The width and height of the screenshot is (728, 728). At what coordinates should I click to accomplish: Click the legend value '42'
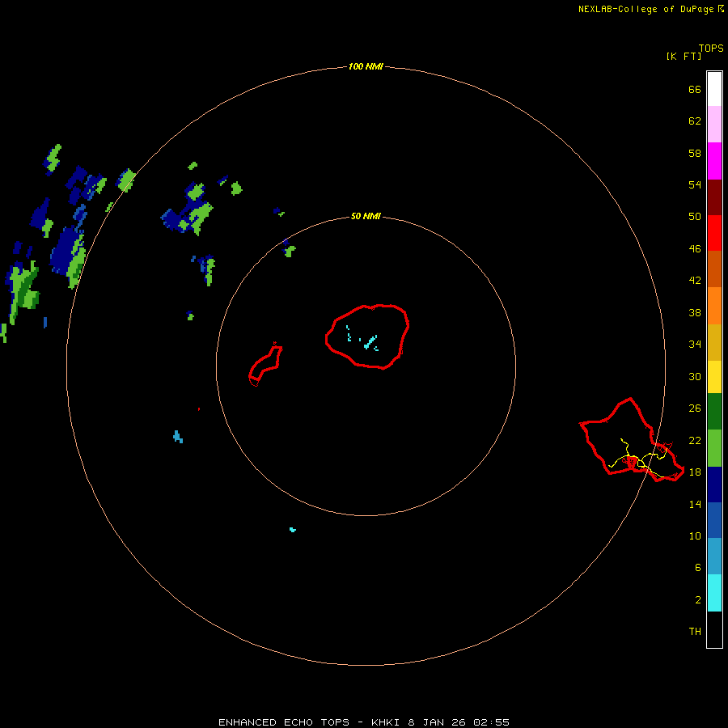[x=695, y=281]
